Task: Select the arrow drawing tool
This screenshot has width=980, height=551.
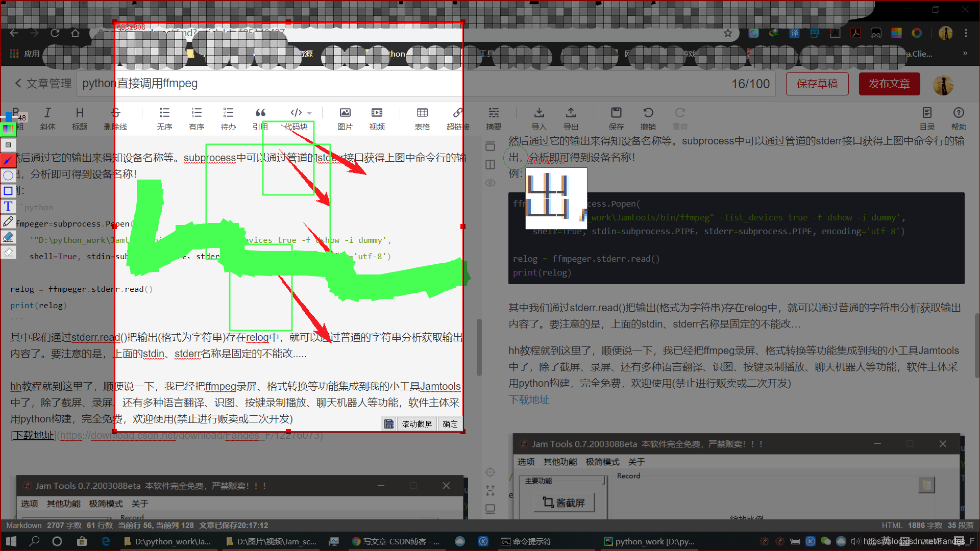Action: click(x=8, y=160)
